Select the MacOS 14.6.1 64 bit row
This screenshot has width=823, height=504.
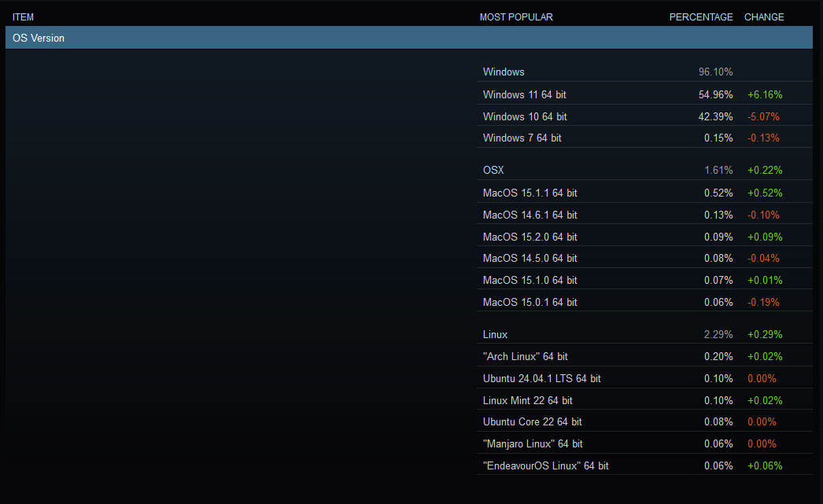pyautogui.click(x=644, y=215)
